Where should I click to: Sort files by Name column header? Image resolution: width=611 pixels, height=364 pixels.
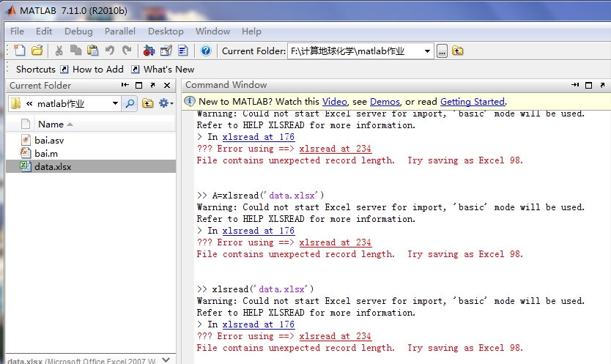click(x=105, y=125)
